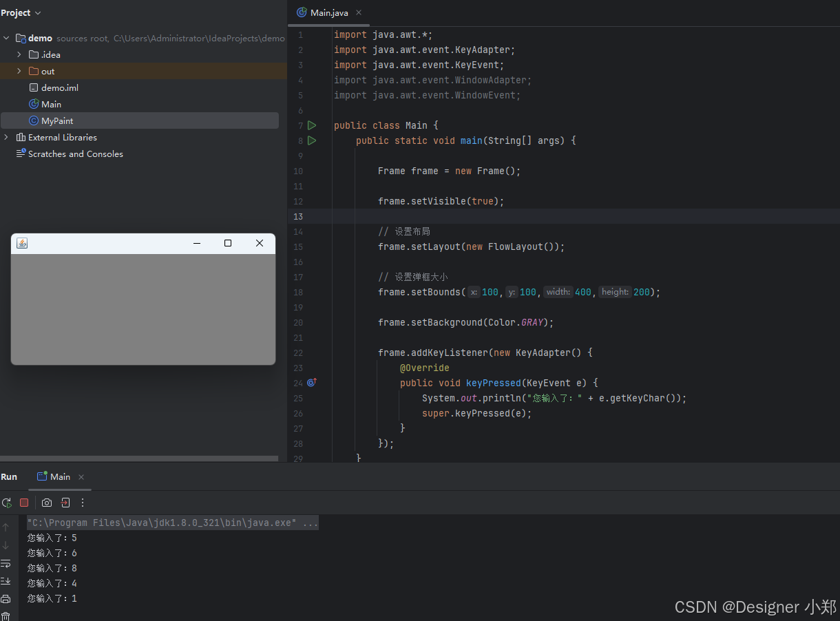
Task: Click console output '您输入了: 8'
Action: click(52, 568)
